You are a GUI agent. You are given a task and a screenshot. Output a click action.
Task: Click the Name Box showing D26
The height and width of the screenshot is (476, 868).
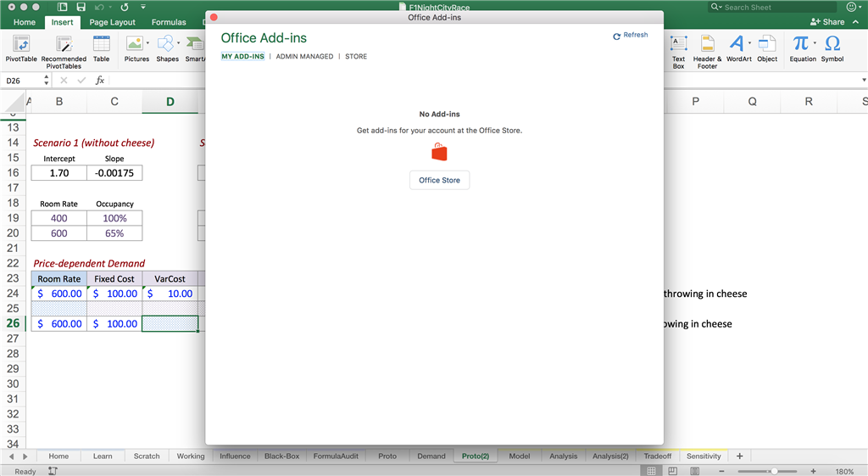tap(22, 81)
